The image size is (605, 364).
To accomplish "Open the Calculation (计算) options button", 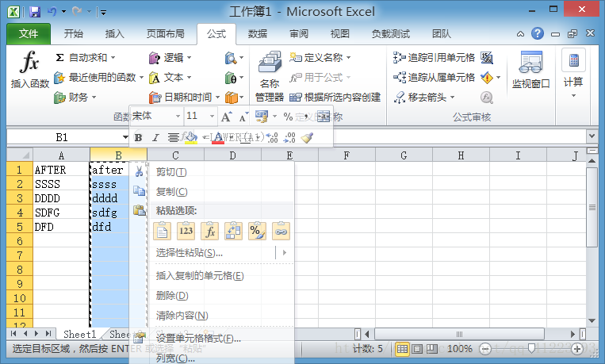I will [x=573, y=73].
